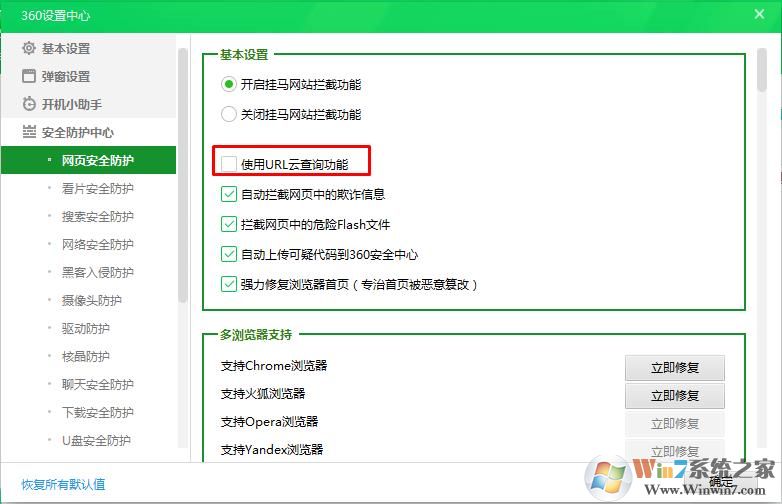Image resolution: width=782 pixels, height=504 pixels.
Task: Toggle 强力修复浏览器首页 checkbox
Action: 228,284
